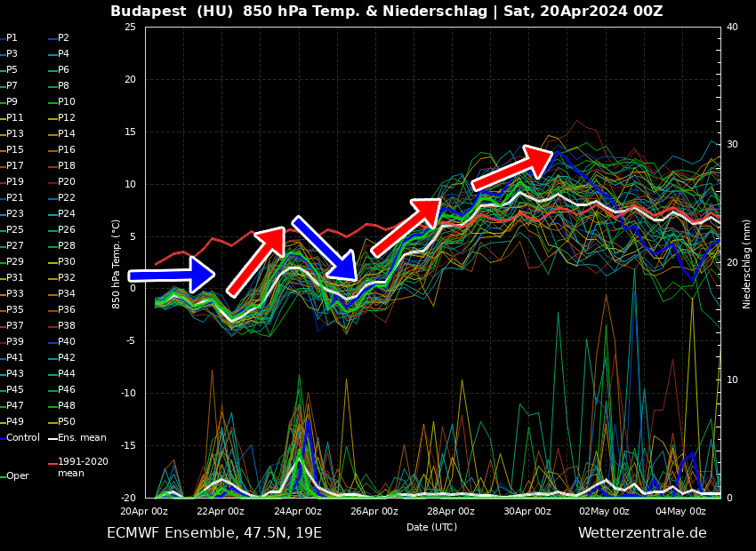The width and height of the screenshot is (756, 551).
Task: Choose legend entry P12
Action: (61, 117)
